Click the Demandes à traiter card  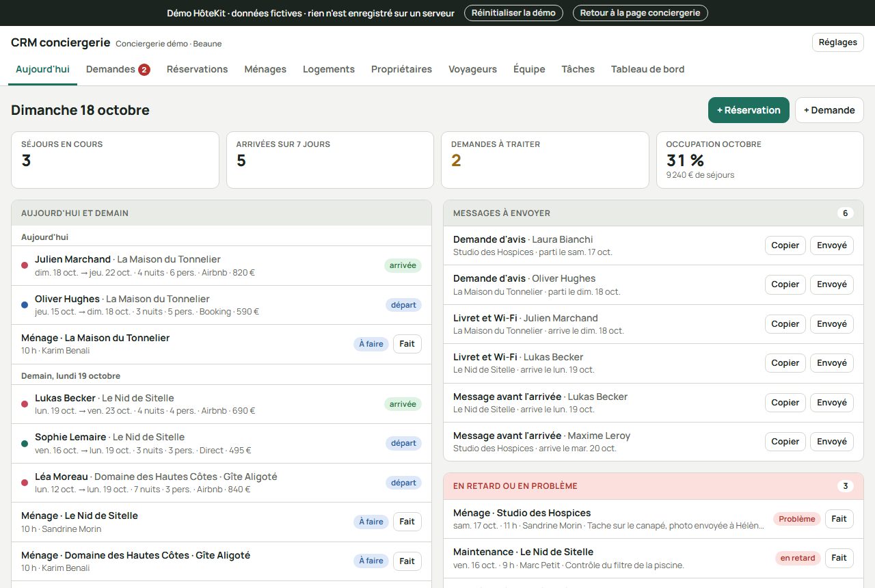coord(545,160)
